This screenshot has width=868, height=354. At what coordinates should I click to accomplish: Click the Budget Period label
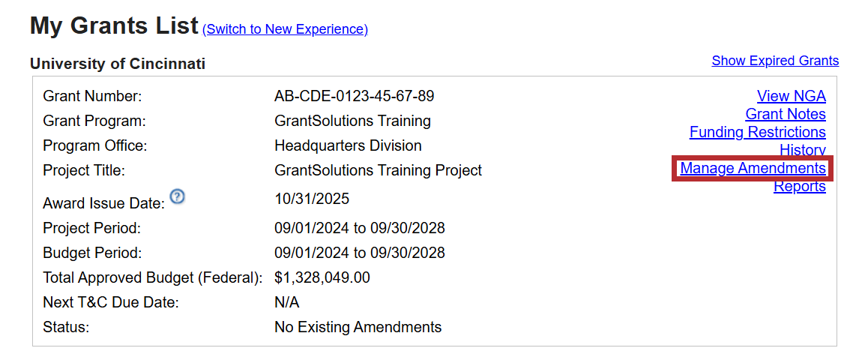pyautogui.click(x=92, y=253)
